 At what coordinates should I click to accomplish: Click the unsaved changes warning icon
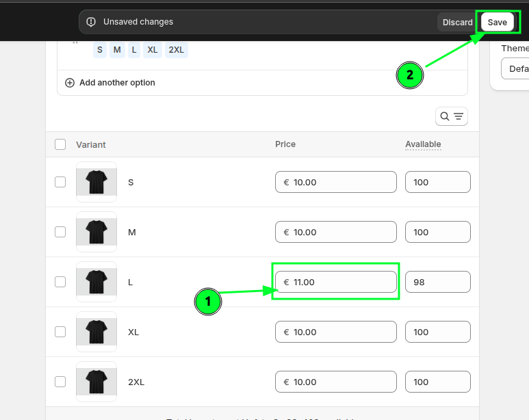91,22
